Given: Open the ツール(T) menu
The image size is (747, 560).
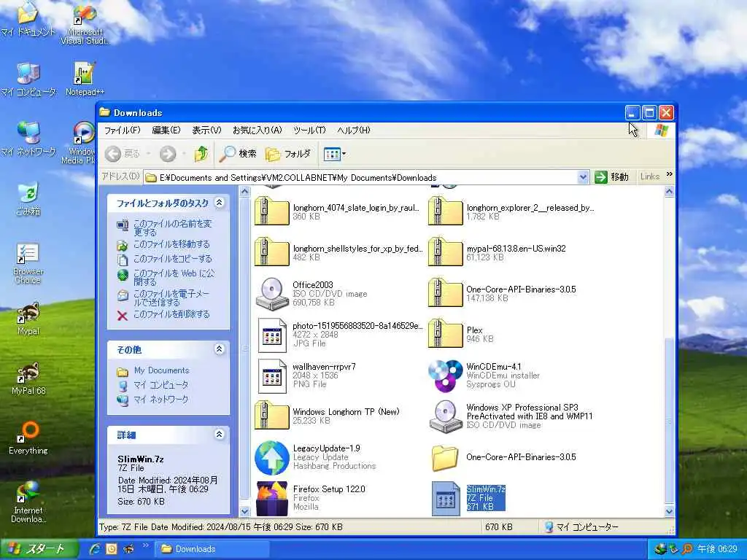Looking at the screenshot, I should coord(309,130).
